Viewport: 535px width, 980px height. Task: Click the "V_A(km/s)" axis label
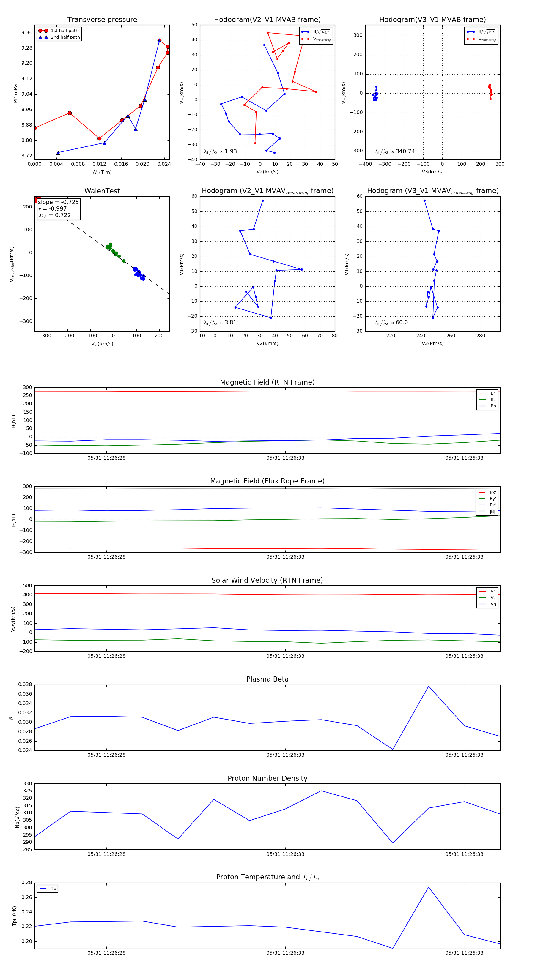[x=102, y=344]
